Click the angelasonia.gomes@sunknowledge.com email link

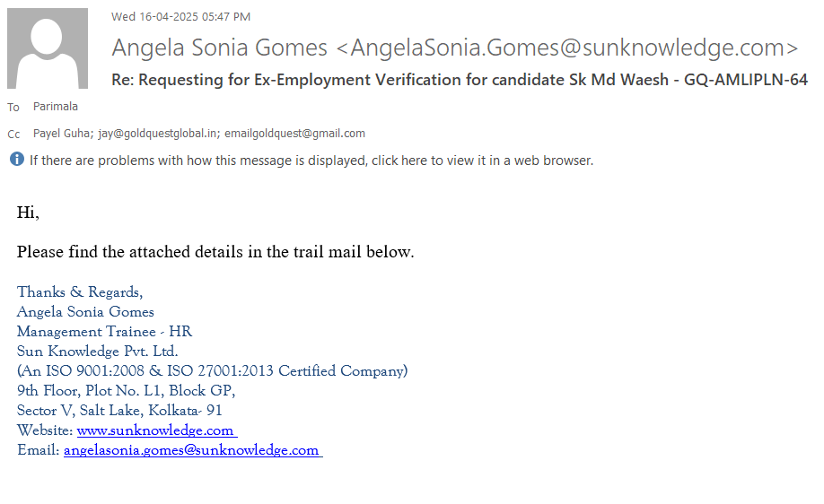pyautogui.click(x=191, y=450)
